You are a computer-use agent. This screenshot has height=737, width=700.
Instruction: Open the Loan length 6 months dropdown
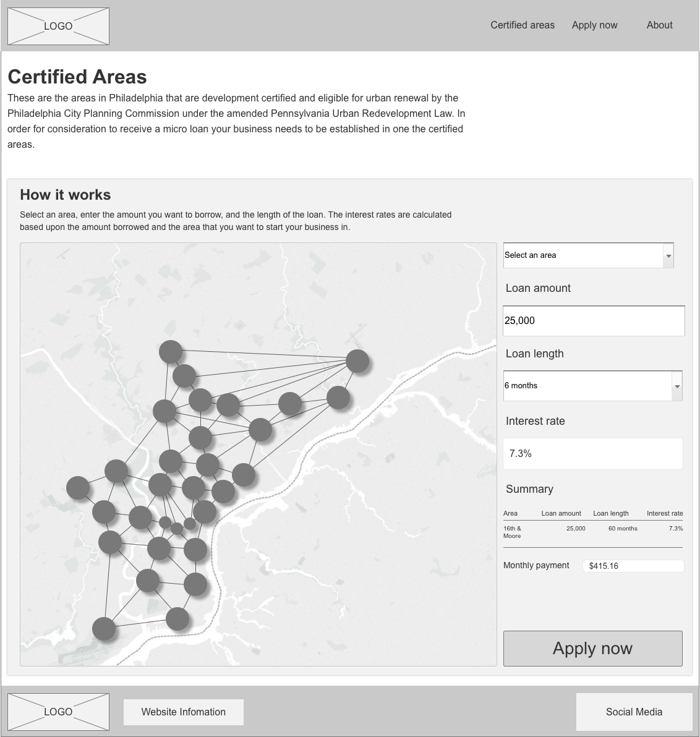(592, 386)
